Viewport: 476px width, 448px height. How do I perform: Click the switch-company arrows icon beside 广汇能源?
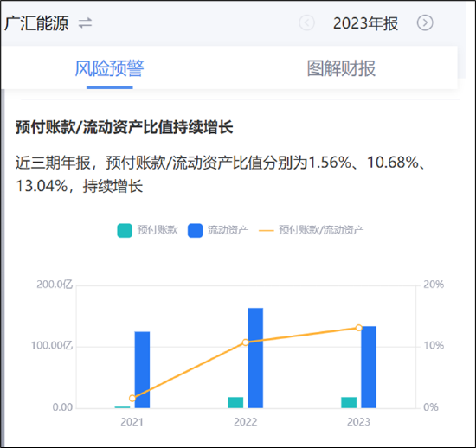point(85,23)
